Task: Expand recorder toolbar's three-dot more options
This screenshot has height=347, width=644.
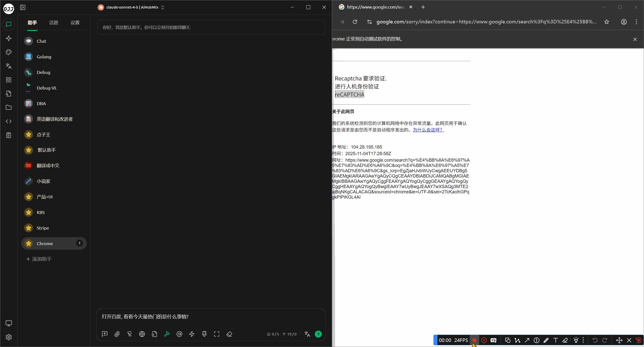Action: (x=583, y=340)
